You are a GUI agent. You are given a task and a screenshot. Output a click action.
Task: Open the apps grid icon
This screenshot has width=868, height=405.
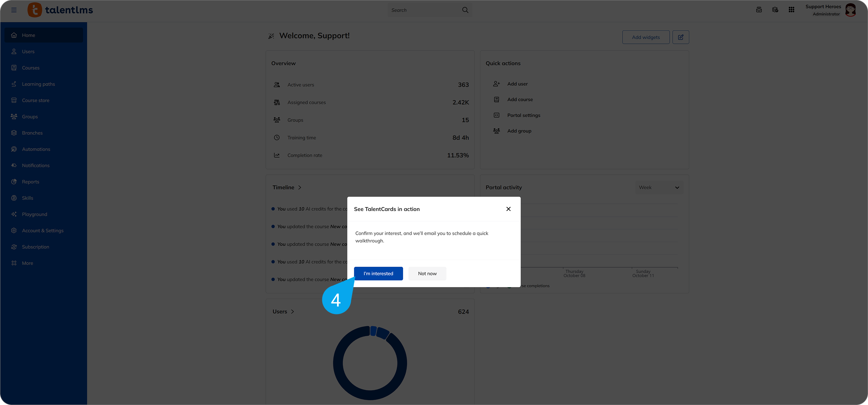(791, 10)
